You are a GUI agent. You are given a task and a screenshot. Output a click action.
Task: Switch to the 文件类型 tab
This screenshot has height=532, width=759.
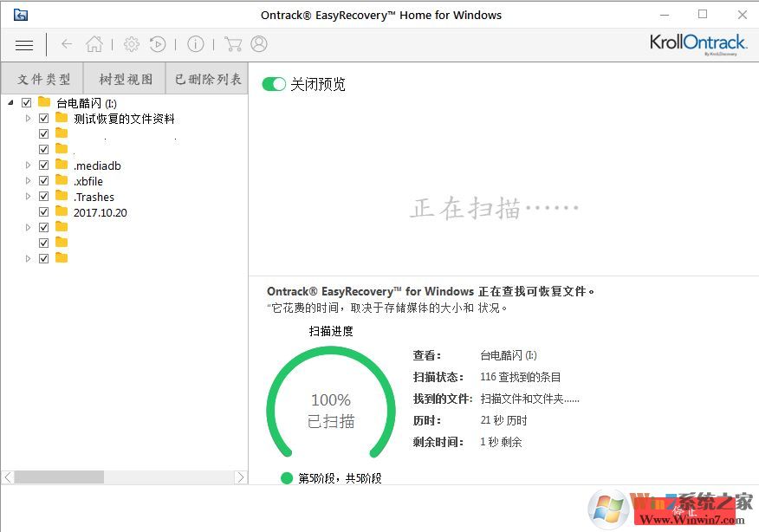coord(42,78)
